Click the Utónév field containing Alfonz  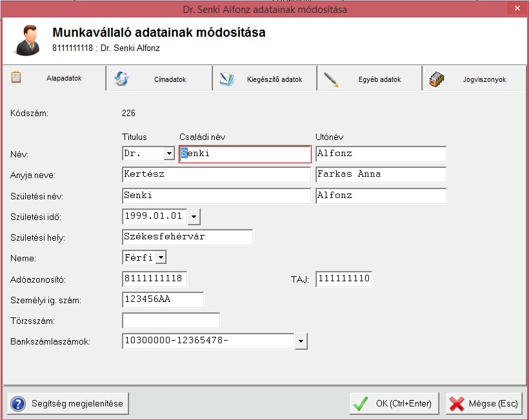381,154
